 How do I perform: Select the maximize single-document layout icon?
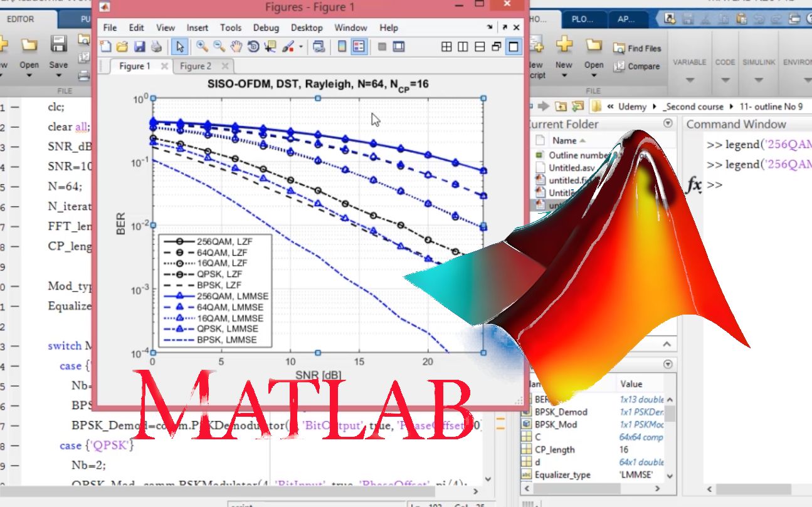click(514, 46)
